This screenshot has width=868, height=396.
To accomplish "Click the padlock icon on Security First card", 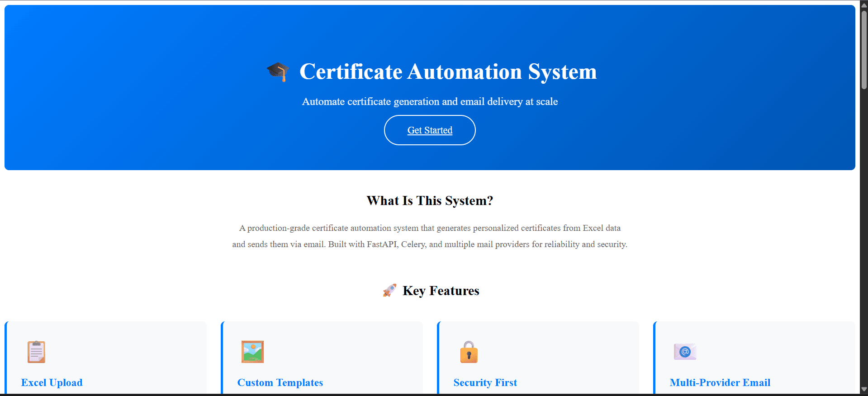I will tap(469, 352).
